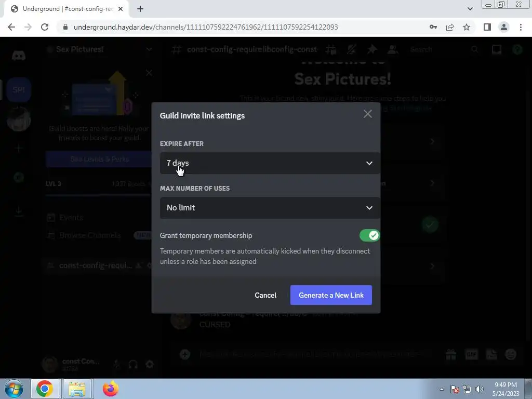Click Download Apps icon in the server list

[x=19, y=211]
